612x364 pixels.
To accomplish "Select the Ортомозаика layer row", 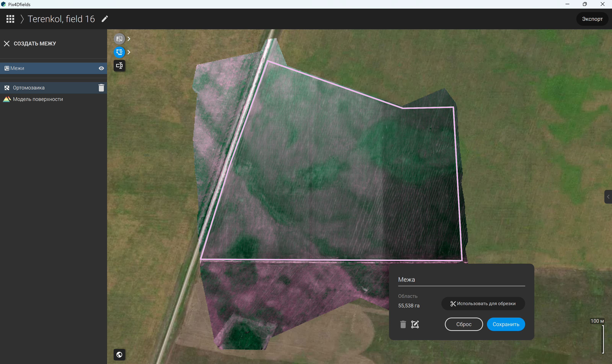I will 54,88.
